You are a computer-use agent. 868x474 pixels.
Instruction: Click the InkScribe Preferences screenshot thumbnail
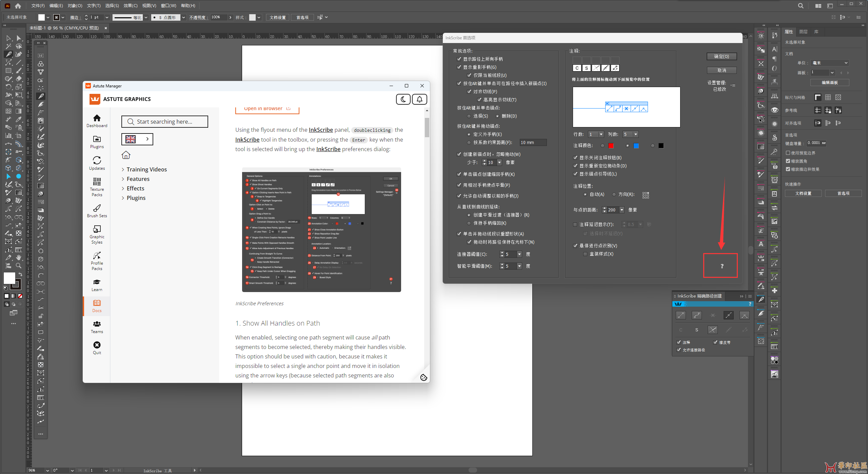coord(321,229)
